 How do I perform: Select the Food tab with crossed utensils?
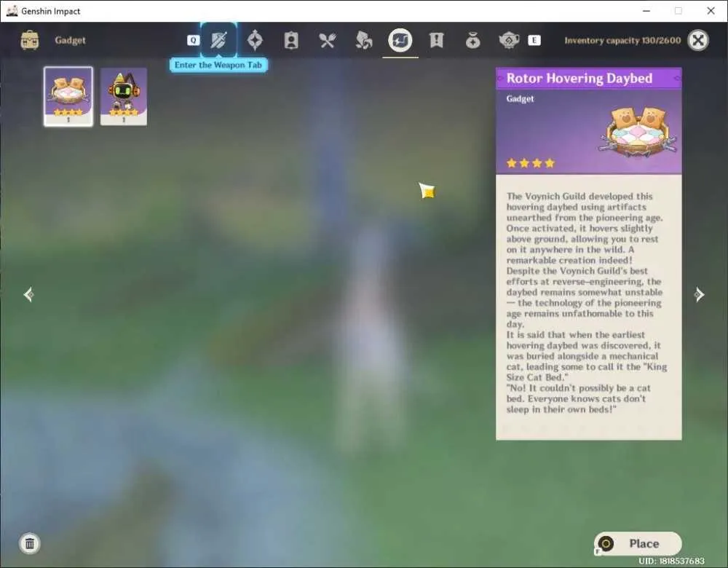(x=328, y=40)
